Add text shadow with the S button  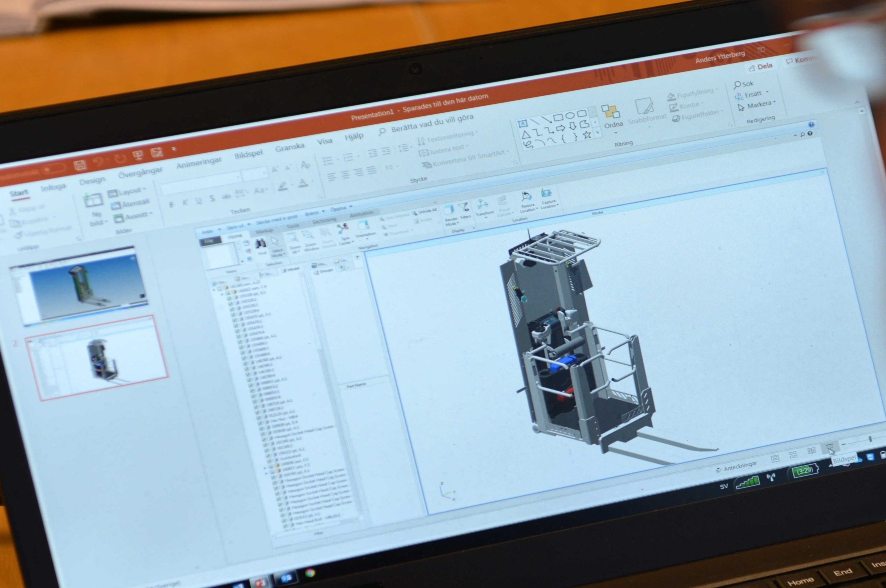click(x=212, y=198)
